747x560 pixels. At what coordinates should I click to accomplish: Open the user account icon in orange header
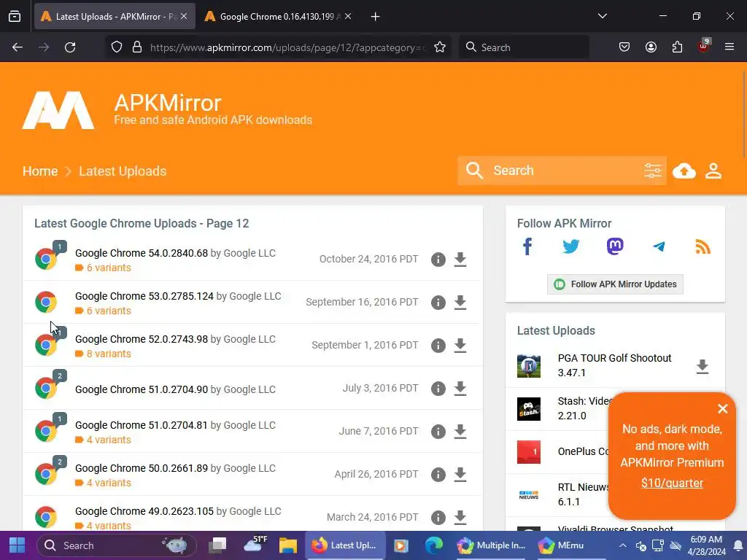click(x=713, y=171)
